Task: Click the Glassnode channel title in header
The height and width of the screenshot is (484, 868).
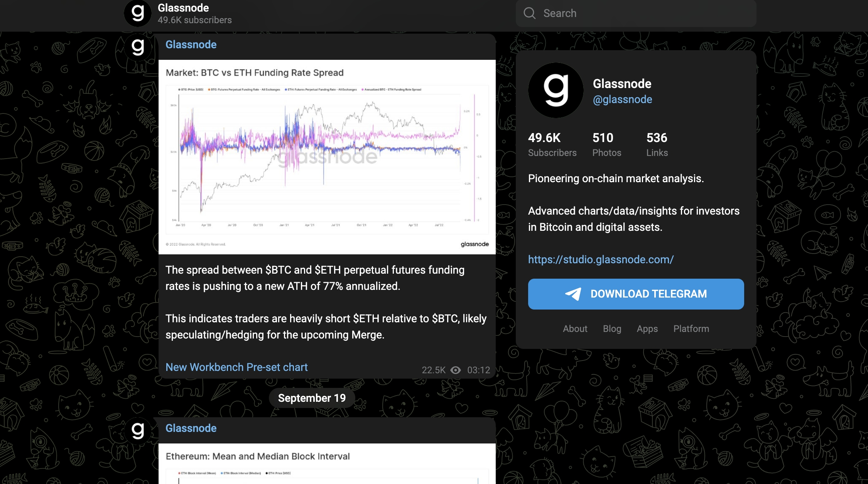Action: [x=183, y=8]
